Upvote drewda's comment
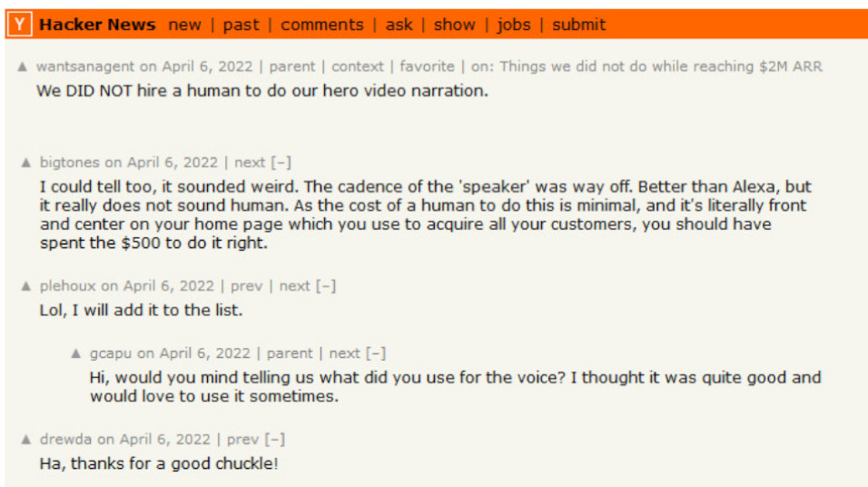This screenshot has width=868, height=487. pyautogui.click(x=26, y=441)
